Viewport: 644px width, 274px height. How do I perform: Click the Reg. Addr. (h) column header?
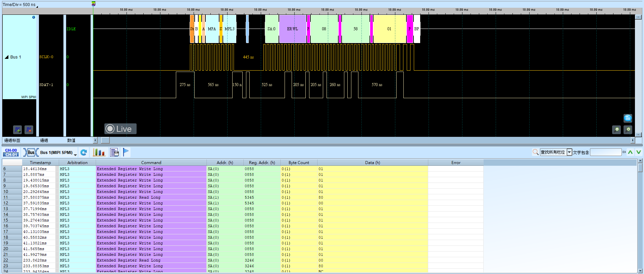coord(262,162)
